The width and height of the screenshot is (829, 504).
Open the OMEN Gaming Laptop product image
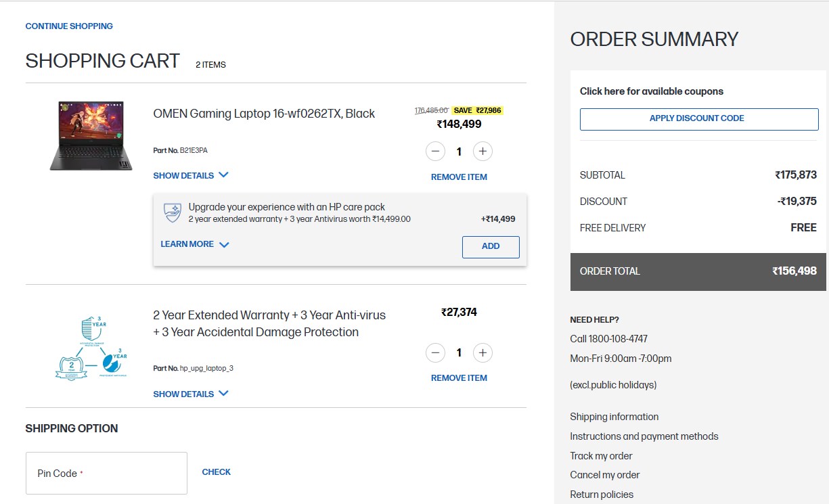click(91, 135)
